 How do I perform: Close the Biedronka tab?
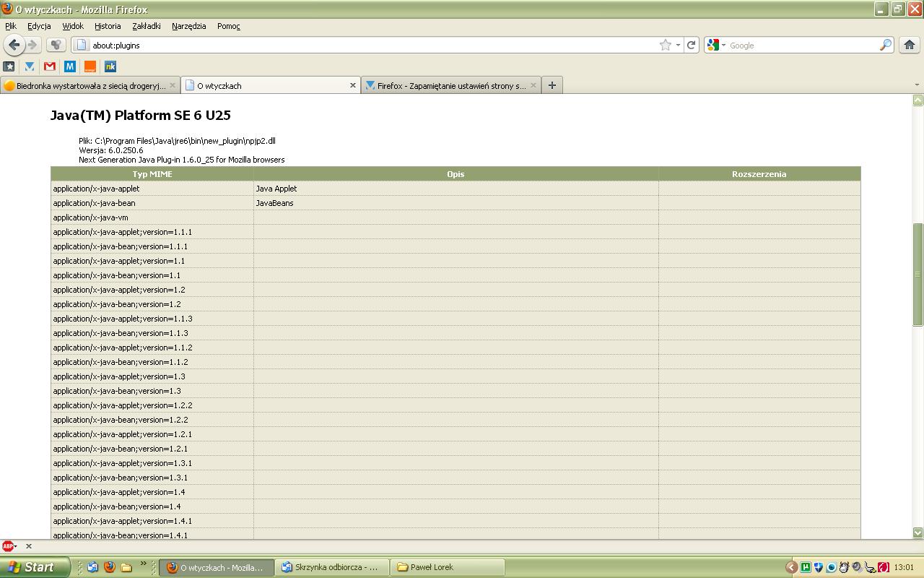(x=172, y=85)
